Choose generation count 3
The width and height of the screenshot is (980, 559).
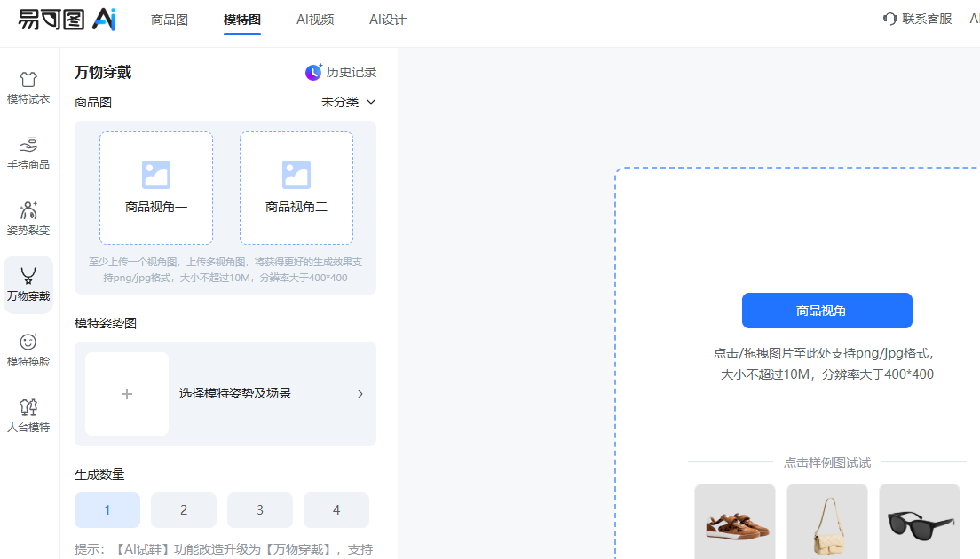click(260, 510)
